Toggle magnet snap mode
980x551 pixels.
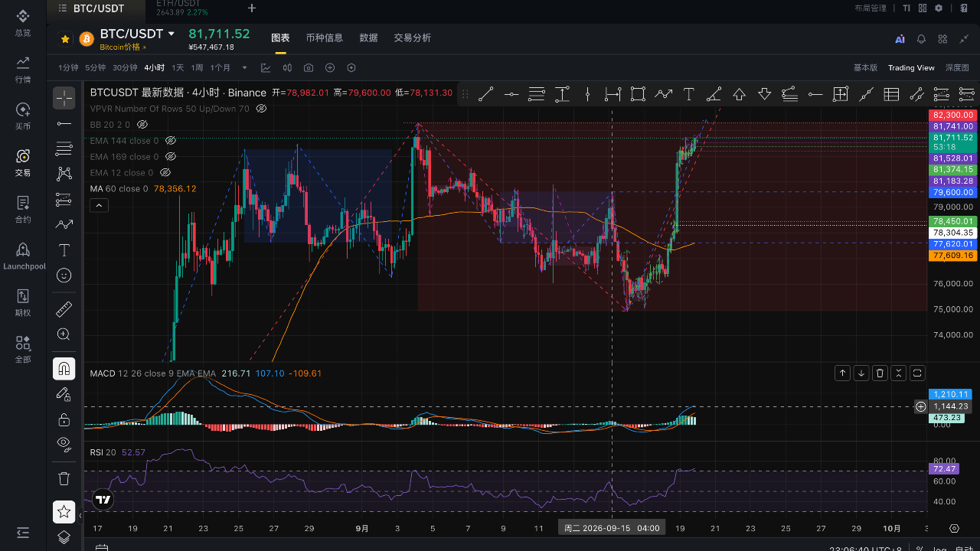[64, 369]
